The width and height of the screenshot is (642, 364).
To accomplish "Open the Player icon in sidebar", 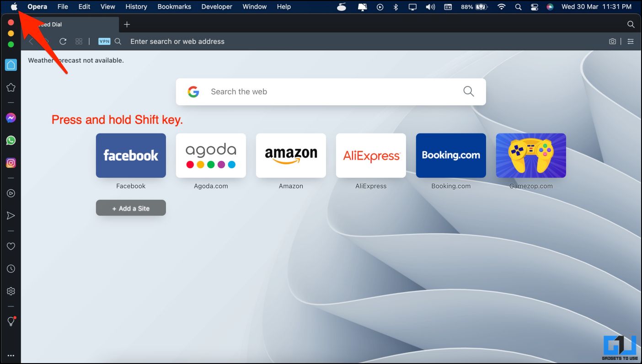I will 11,193.
